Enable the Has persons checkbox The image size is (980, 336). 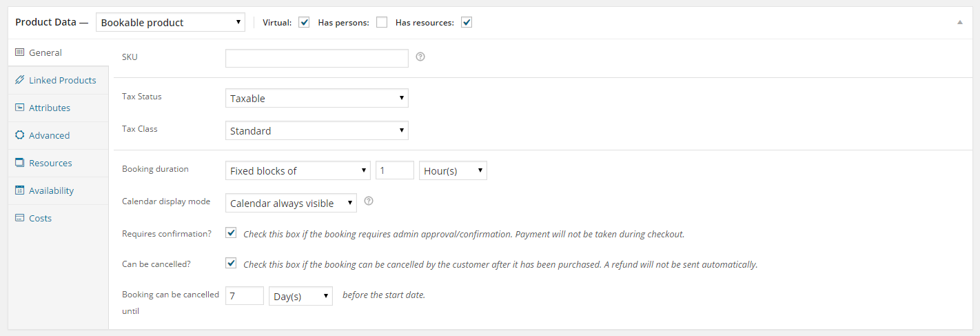[x=381, y=22]
